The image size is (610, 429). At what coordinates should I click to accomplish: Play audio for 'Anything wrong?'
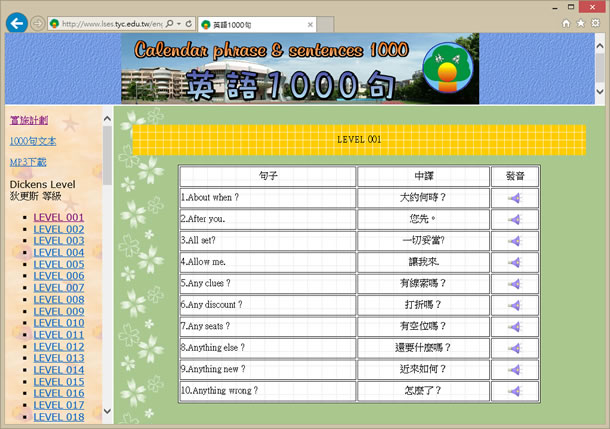click(514, 391)
